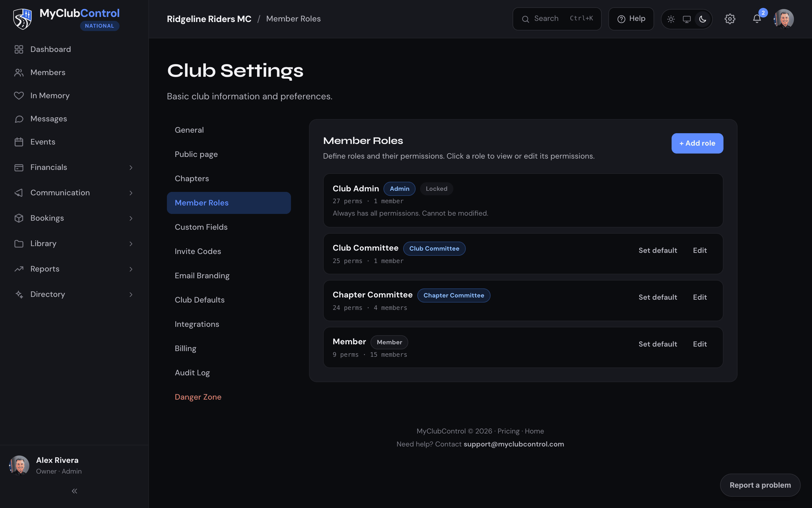812x508 pixels.
Task: Open the General settings tab
Action: [229, 130]
